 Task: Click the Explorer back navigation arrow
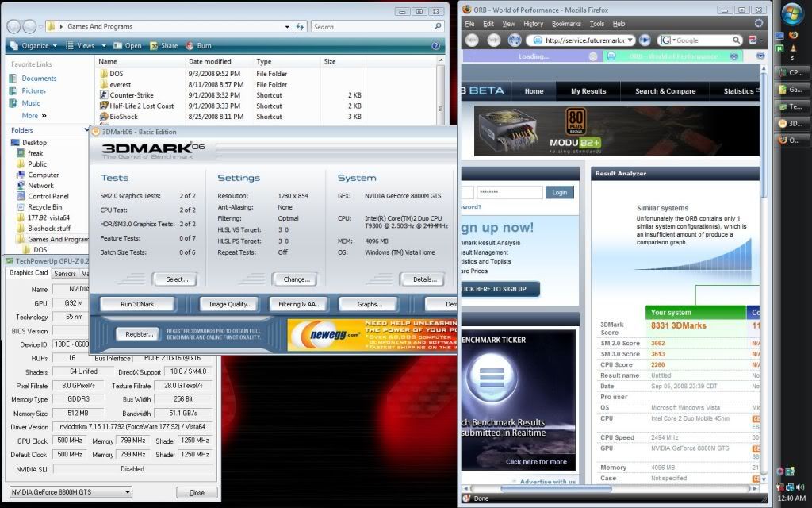(14, 26)
